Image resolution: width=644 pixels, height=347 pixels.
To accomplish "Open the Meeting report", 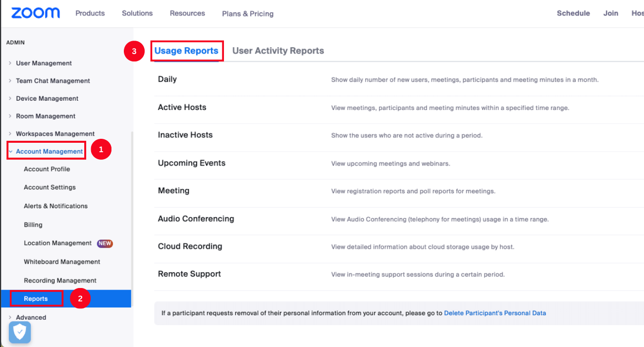I will point(173,191).
